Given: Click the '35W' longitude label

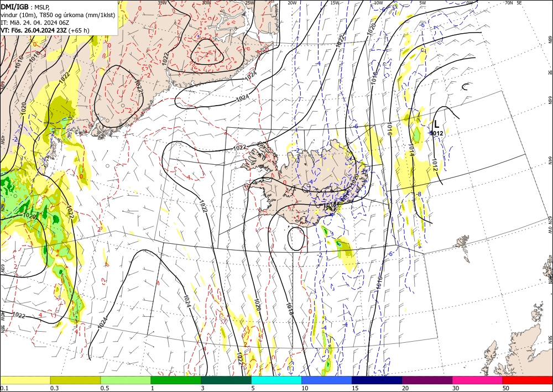Looking at the screenshot, I should tap(162, 3).
